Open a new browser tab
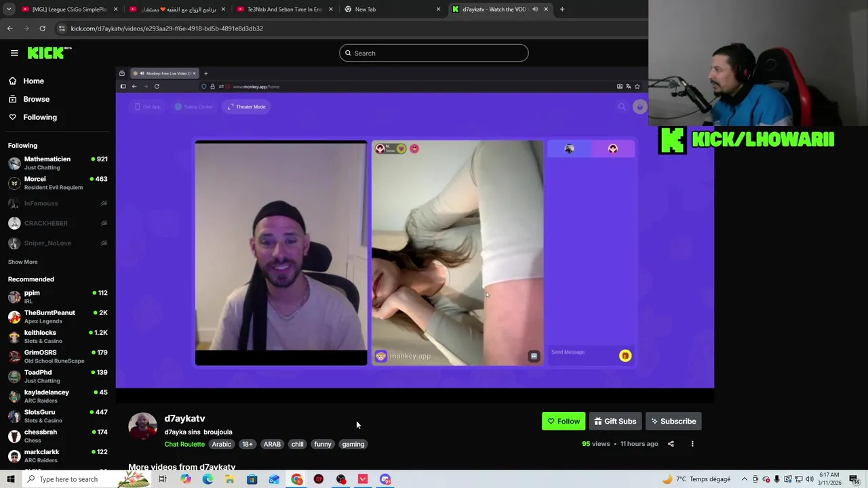 [562, 9]
